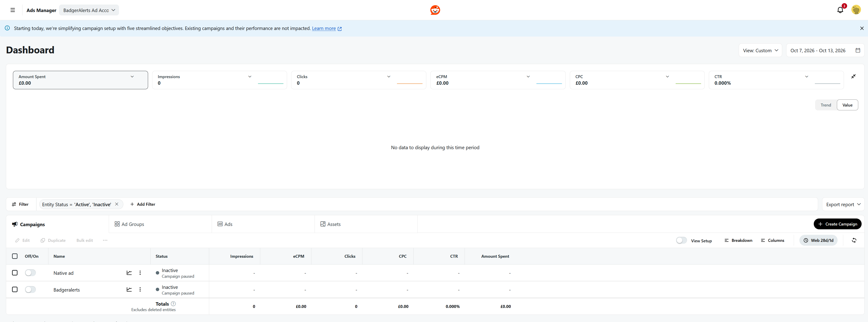Image resolution: width=868 pixels, height=322 pixels.
Task: Remove the Entity Status filter chip
Action: point(117,204)
